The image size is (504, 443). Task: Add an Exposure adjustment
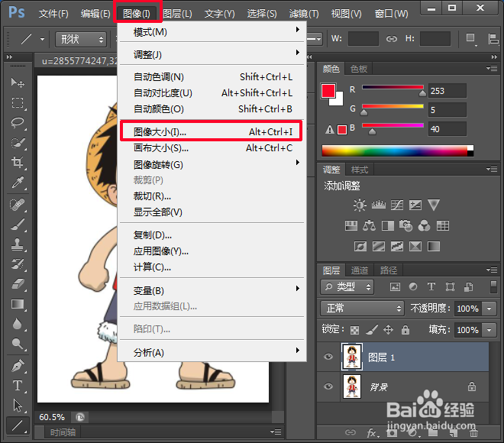click(x=415, y=205)
